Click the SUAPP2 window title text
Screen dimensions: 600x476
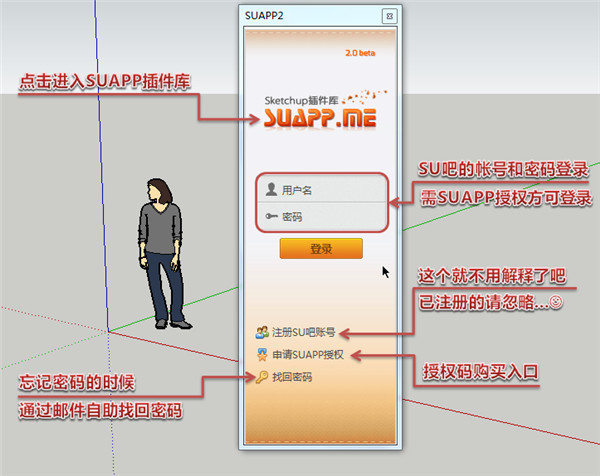click(x=264, y=16)
